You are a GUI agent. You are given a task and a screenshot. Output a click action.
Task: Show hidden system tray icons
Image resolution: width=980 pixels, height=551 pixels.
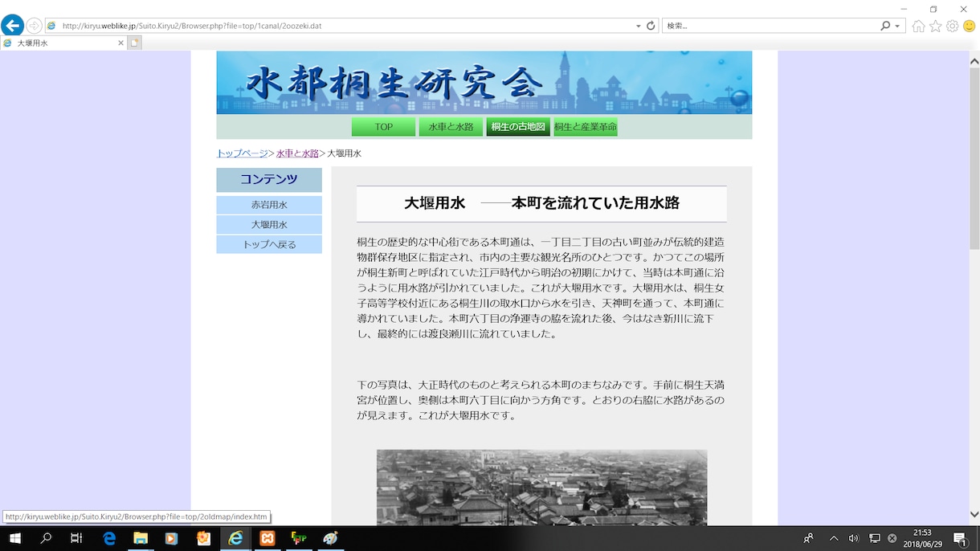[x=834, y=538]
